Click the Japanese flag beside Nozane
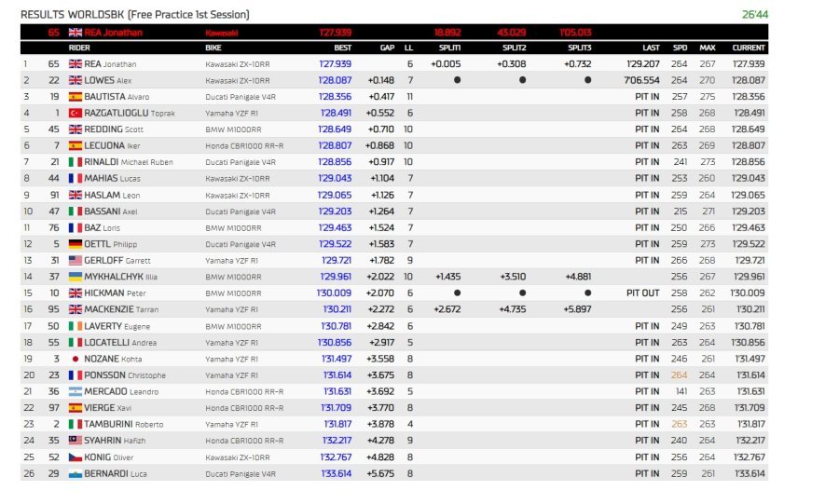 point(76,359)
